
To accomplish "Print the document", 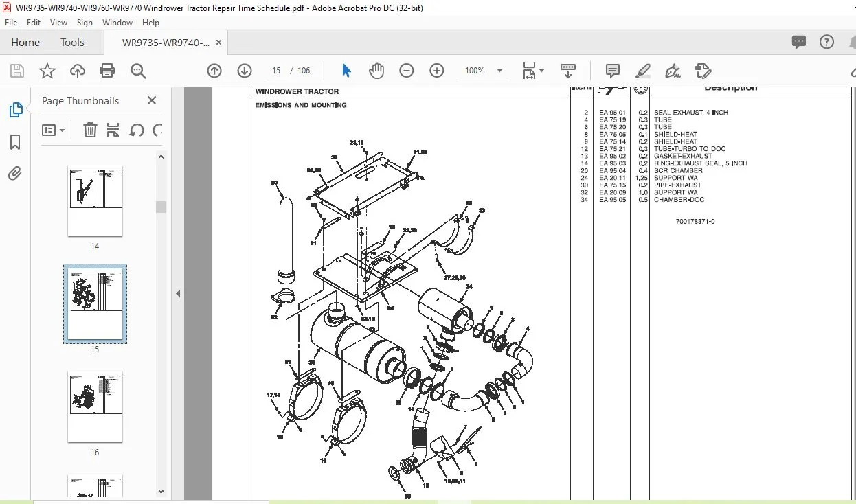I will [x=107, y=71].
